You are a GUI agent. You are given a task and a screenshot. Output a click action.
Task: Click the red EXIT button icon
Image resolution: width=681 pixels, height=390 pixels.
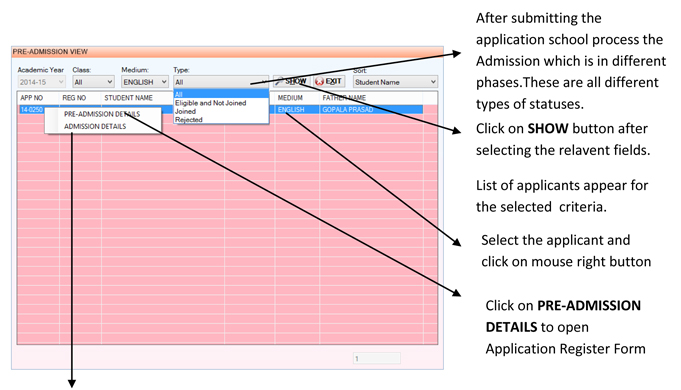point(320,81)
